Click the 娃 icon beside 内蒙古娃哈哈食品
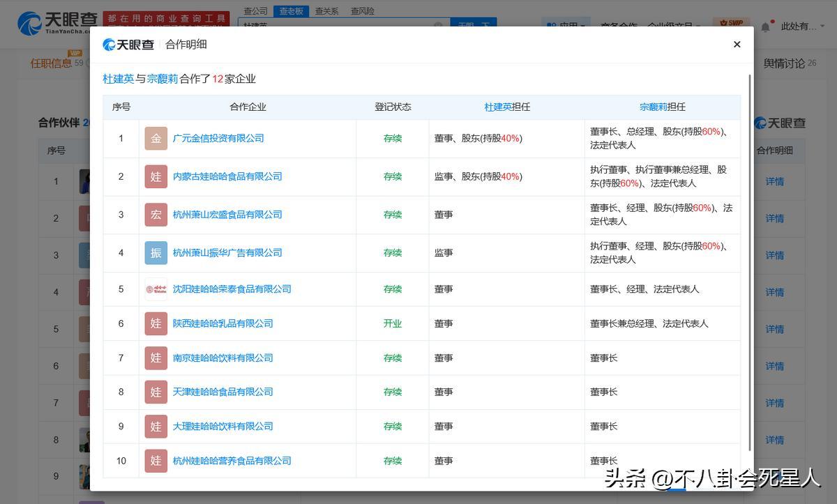This screenshot has height=504, width=837. [x=156, y=176]
